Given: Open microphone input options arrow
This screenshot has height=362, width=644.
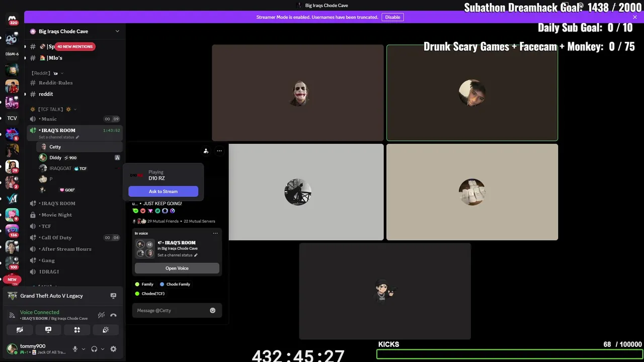Looking at the screenshot, I should click(84, 349).
